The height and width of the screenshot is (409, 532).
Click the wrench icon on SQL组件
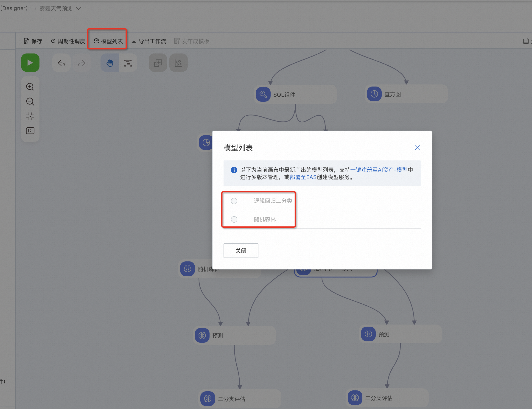point(263,95)
